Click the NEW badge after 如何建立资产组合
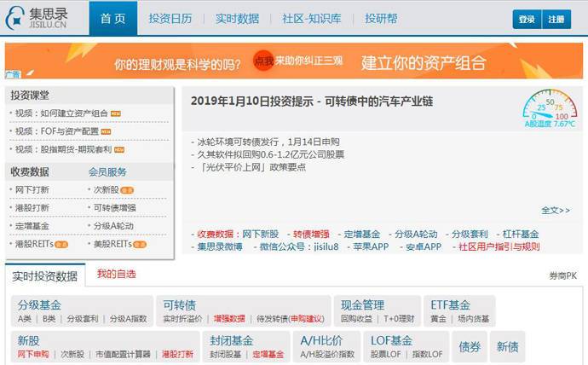Viewport: 588px width, 365px height. point(115,113)
